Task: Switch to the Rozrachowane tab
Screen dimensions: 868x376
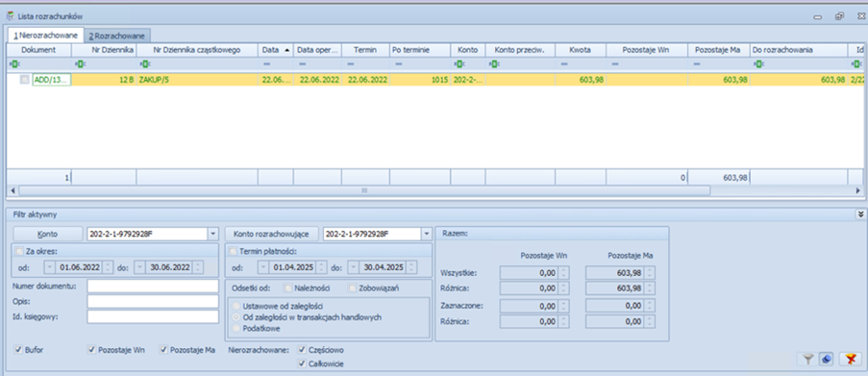Action: [x=117, y=36]
